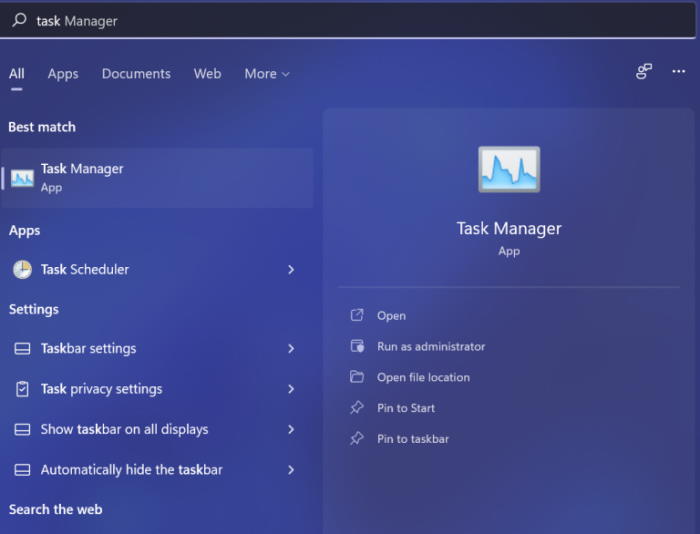The width and height of the screenshot is (700, 534).
Task: Click the Pin to Start pin icon
Action: point(357,408)
